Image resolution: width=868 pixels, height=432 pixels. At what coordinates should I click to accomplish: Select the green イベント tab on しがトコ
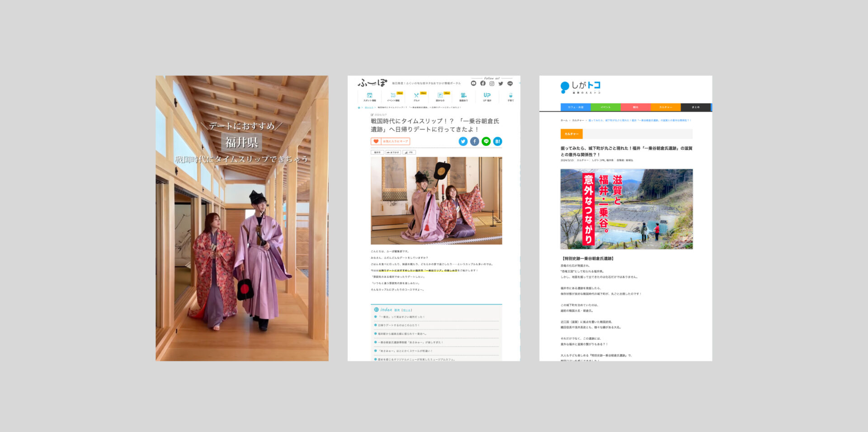coord(606,107)
